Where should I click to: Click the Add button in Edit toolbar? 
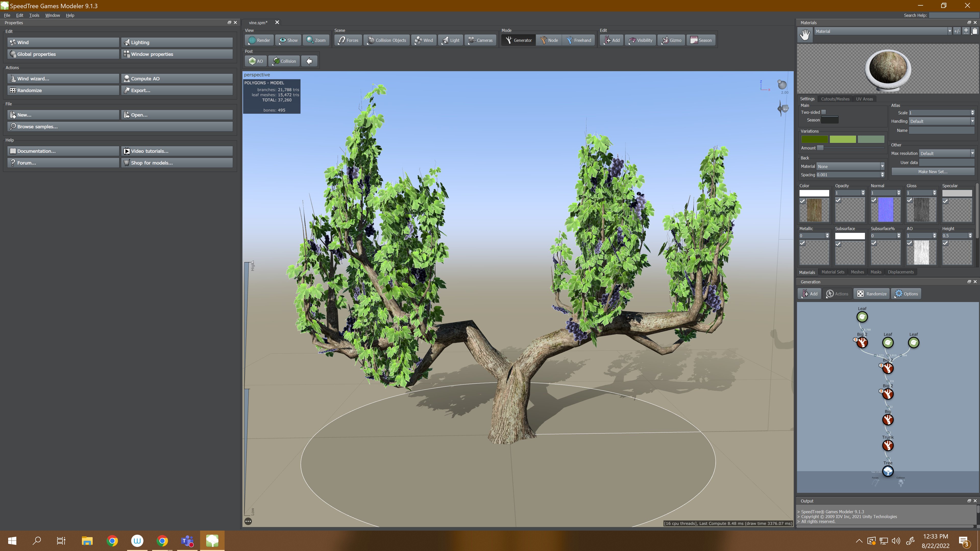[x=612, y=40]
